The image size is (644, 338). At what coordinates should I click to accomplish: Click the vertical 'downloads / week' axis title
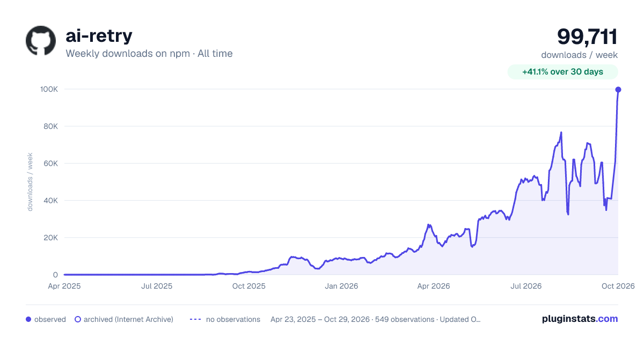click(30, 182)
